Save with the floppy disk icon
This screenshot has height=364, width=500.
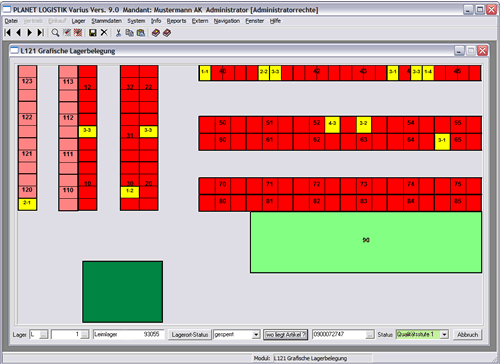(93, 32)
